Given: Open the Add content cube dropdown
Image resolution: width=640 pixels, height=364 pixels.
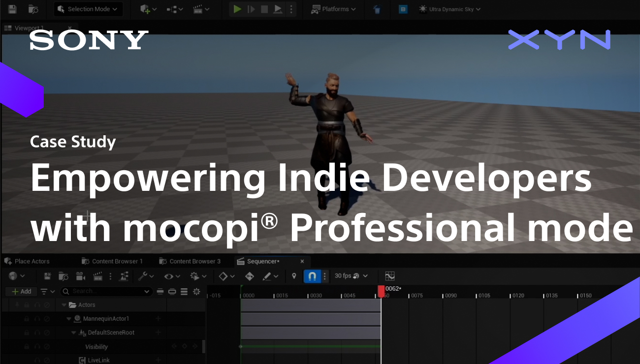Looking at the screenshot, I should click(x=148, y=9).
